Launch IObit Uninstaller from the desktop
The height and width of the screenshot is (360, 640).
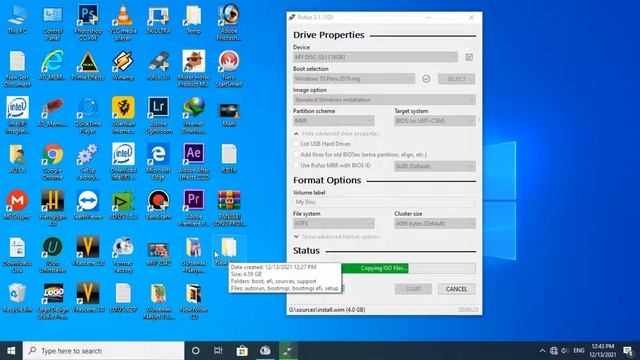(x=53, y=255)
